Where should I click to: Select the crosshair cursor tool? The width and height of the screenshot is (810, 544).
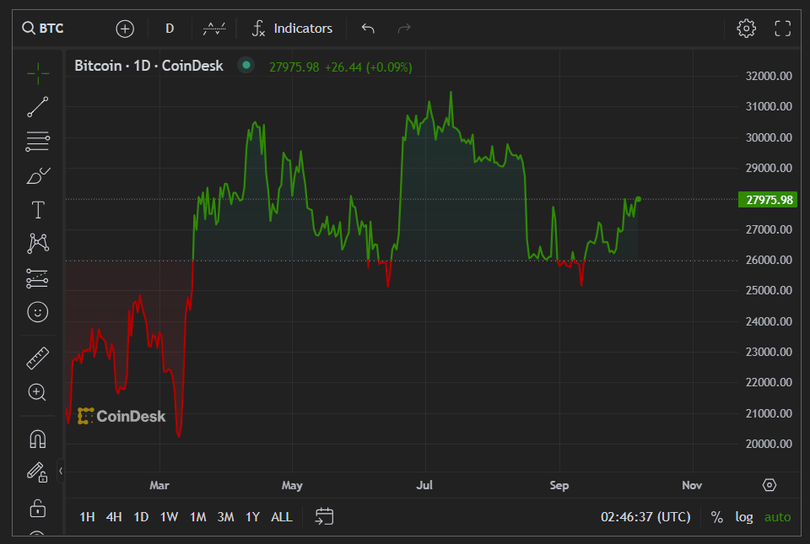38,73
